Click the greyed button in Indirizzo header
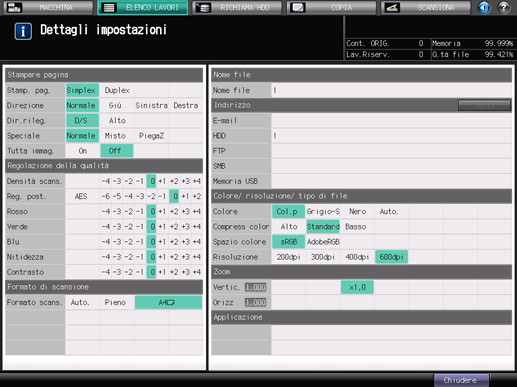This screenshot has width=517, height=387. pyautogui.click(x=484, y=105)
